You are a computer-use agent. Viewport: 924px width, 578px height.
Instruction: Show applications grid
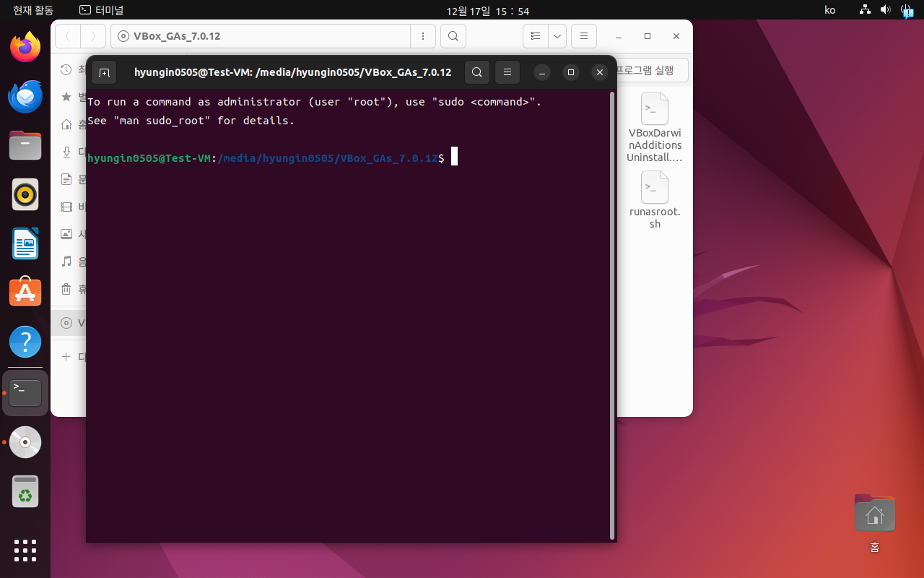25,551
